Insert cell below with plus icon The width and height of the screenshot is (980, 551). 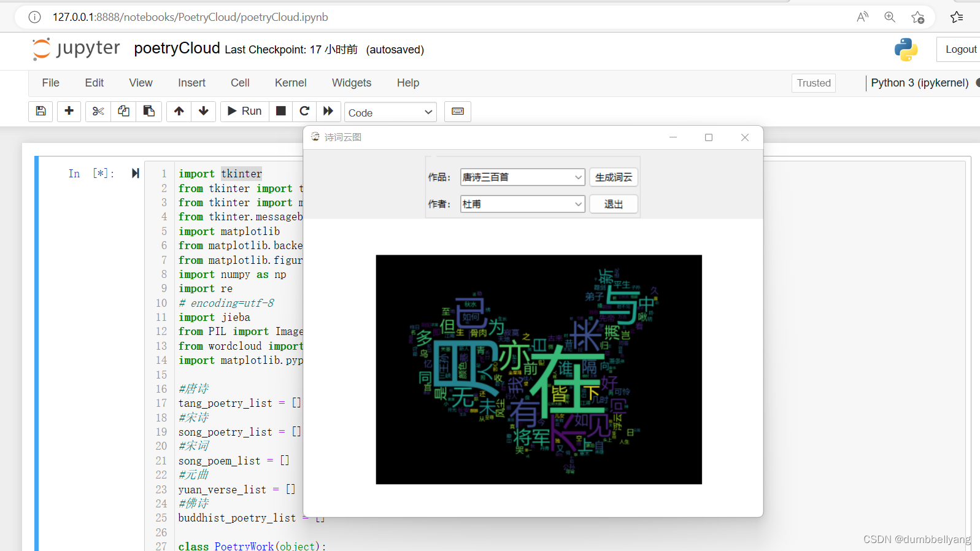(69, 111)
